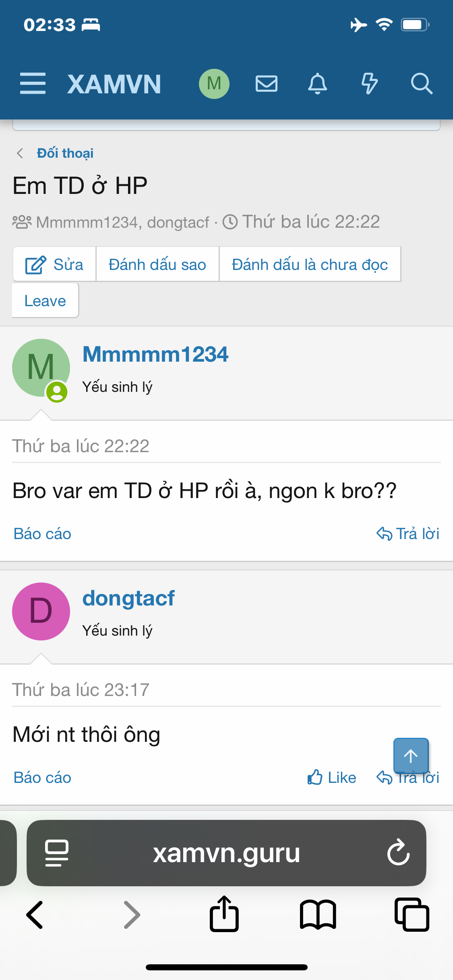Reload the page in Safari
Screen dimensions: 453x980
tap(398, 852)
